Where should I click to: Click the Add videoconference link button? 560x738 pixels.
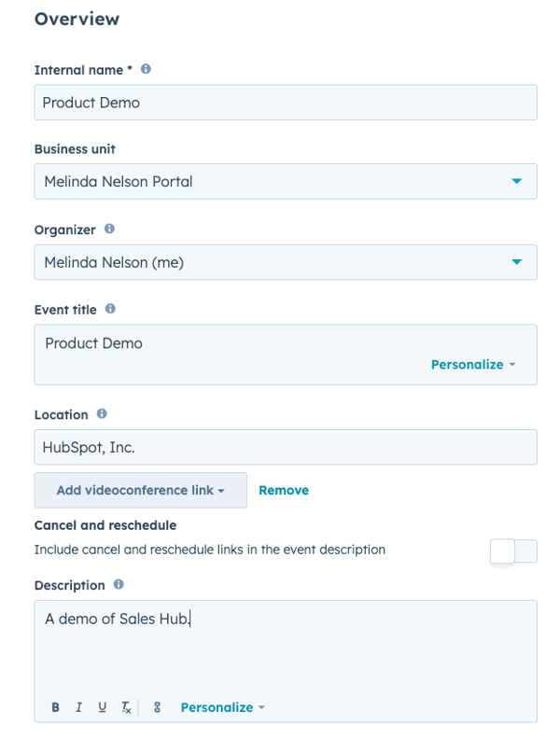click(140, 491)
